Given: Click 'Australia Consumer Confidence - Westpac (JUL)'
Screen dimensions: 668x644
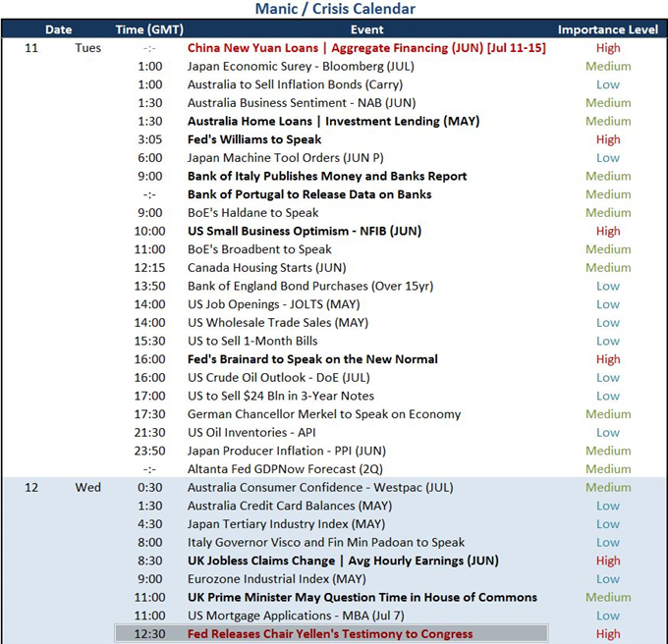Looking at the screenshot, I should point(320,487).
